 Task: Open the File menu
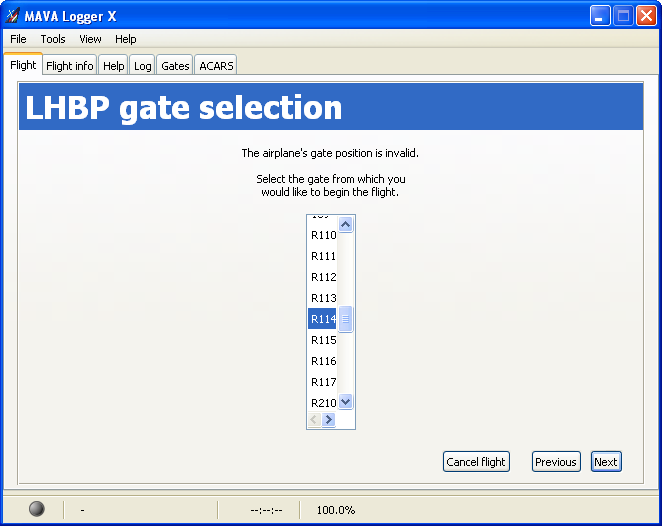(x=18, y=39)
